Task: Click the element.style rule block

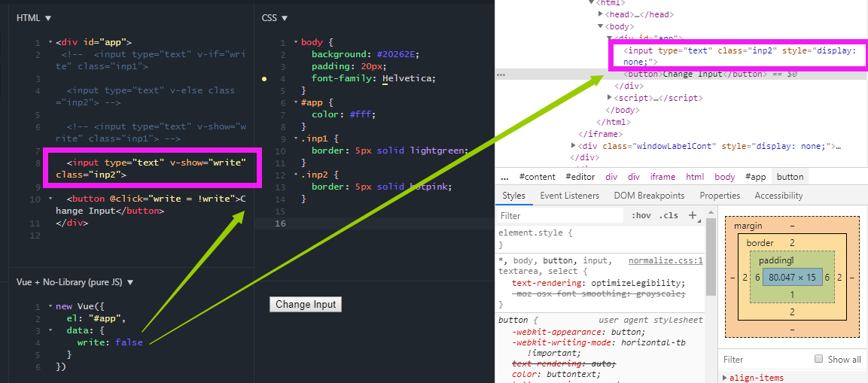Action: [x=602, y=239]
